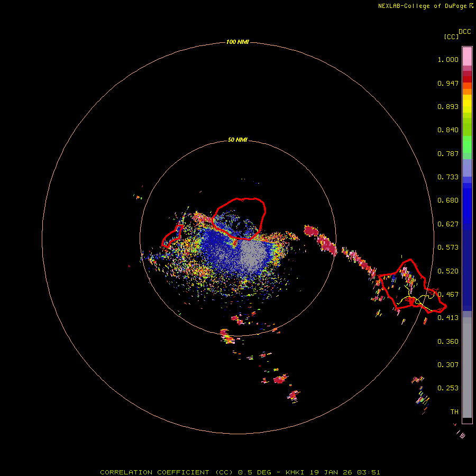
Task: Click the 0.947 scale value
Action: coord(448,83)
